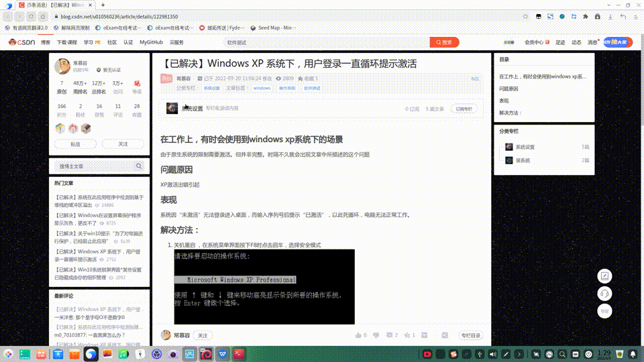Image resolution: width=644 pixels, height=362 pixels.
Task: Expand the hidden tray icons chevron
Action: 519,354
